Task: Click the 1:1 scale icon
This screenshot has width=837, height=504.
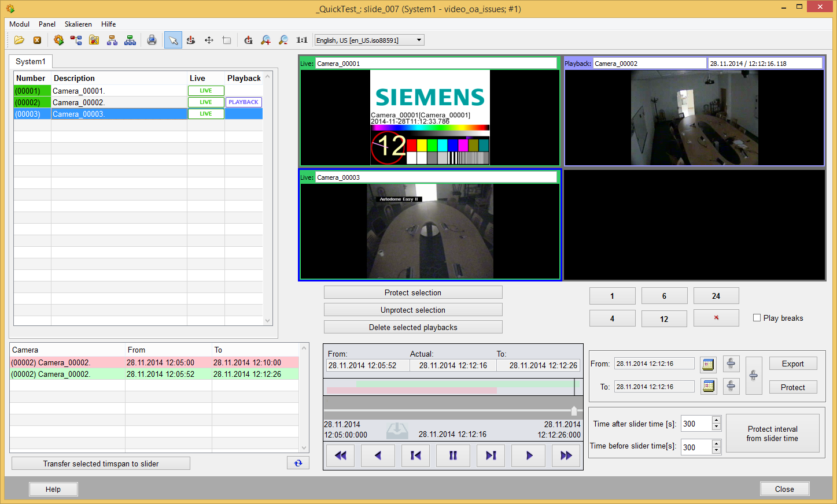Action: point(301,40)
